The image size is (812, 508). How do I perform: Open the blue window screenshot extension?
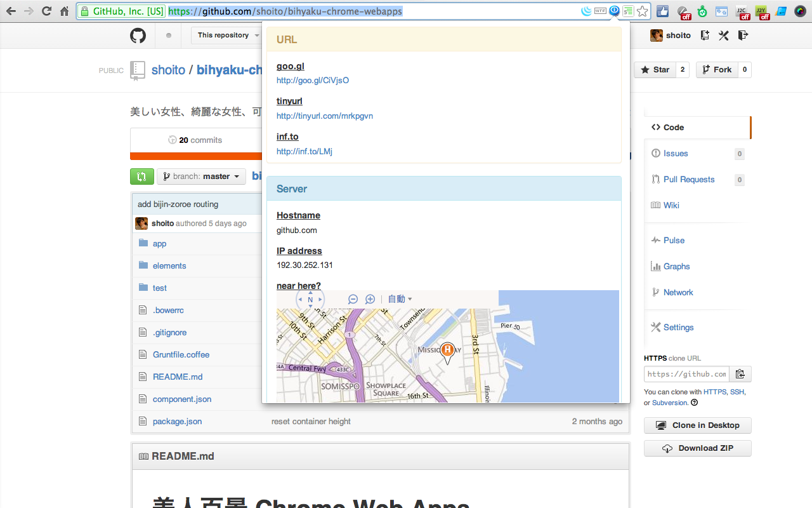721,11
